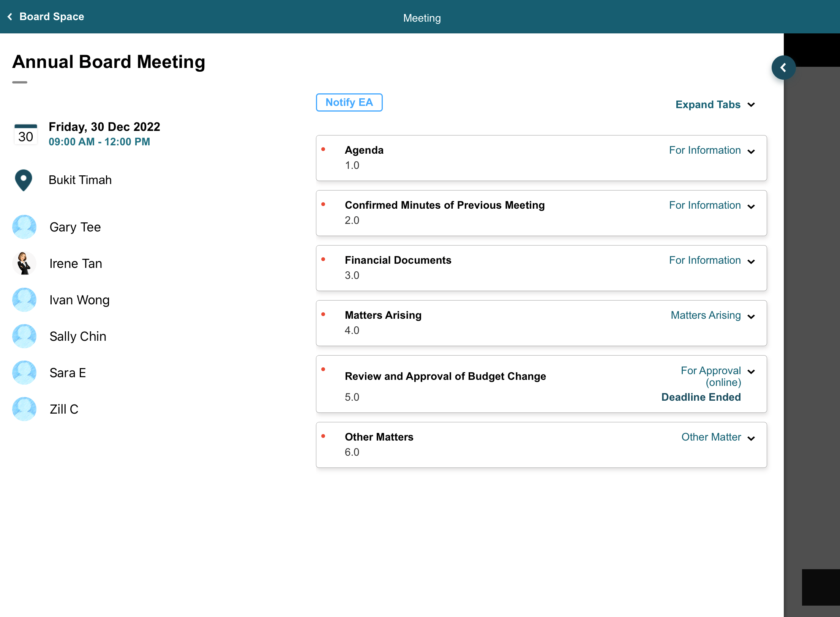Click the round side panel collapse arrow button
The height and width of the screenshot is (617, 840).
[783, 68]
